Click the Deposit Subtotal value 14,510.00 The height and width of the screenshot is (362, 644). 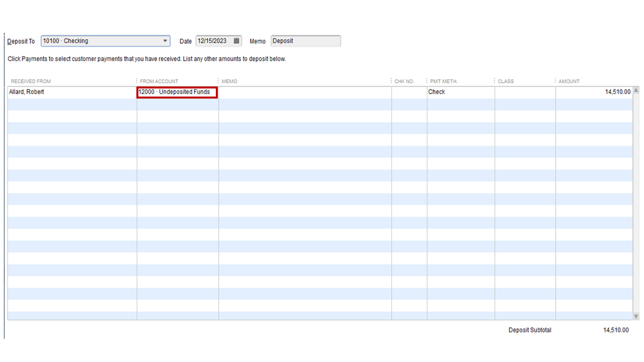616,330
